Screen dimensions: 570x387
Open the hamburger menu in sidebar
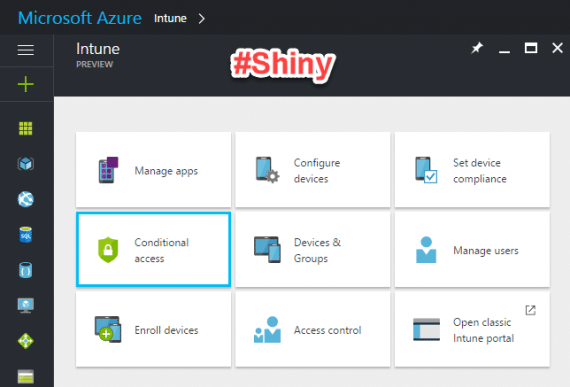click(x=26, y=50)
